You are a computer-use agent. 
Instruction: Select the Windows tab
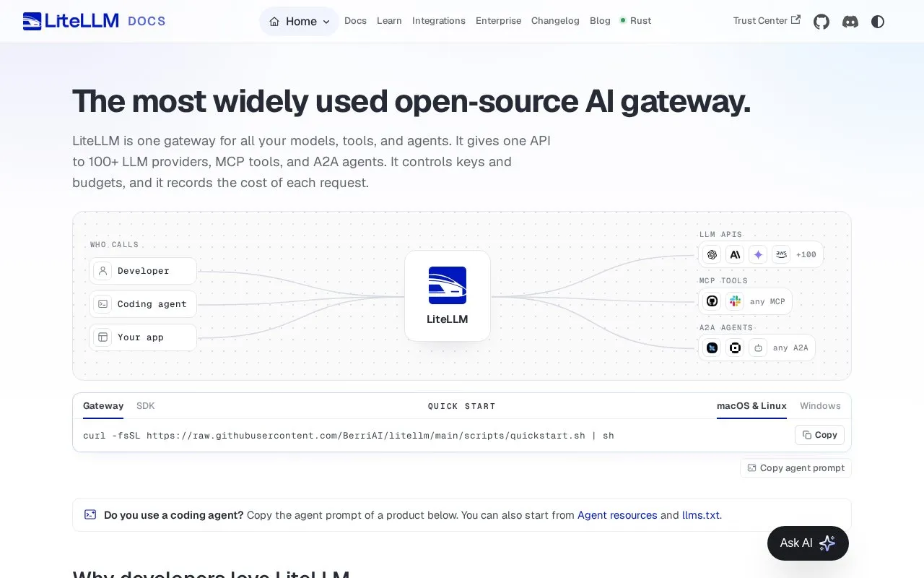(820, 406)
